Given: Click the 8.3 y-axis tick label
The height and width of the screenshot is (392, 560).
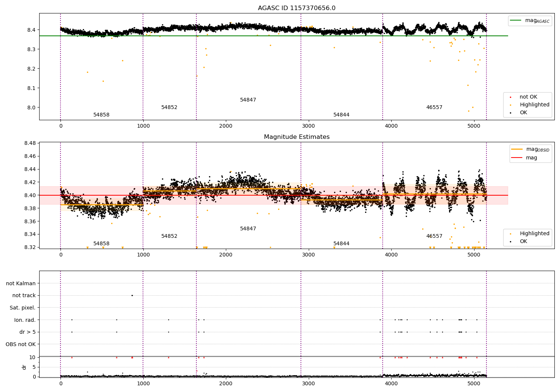Looking at the screenshot, I should click(x=31, y=49).
